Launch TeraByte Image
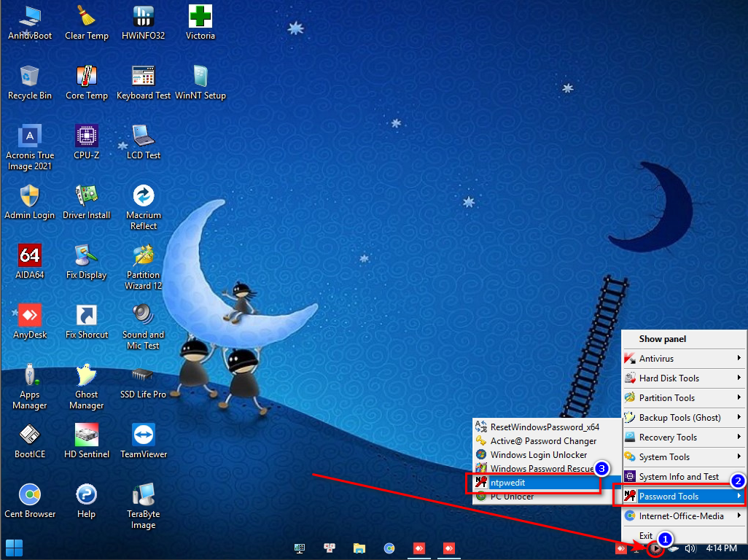 [x=143, y=507]
